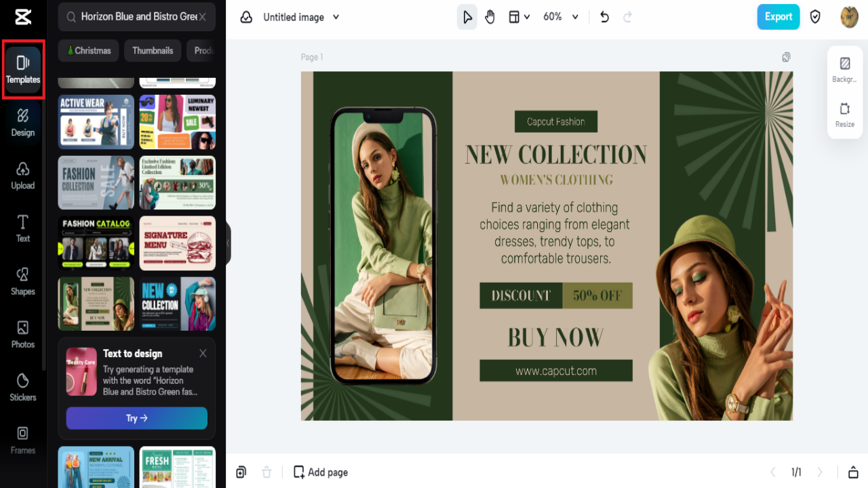Select the www.capcut.com text on canvas
Screen dimensions: 868x488
[556, 371]
